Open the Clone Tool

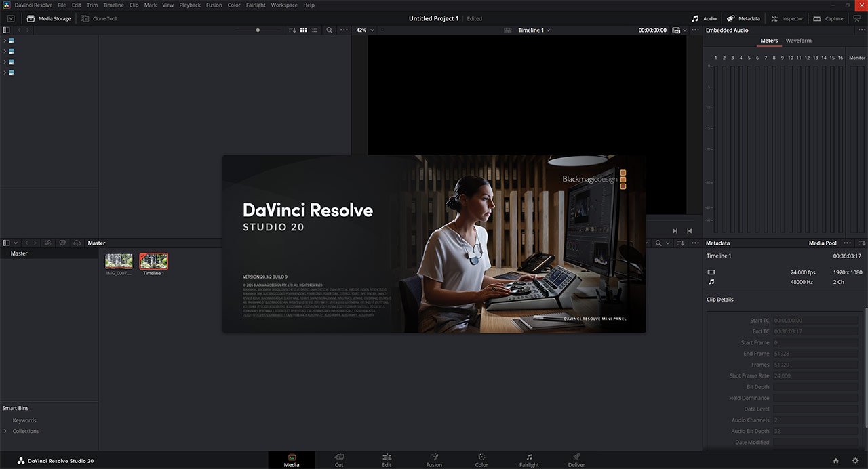pyautogui.click(x=99, y=18)
